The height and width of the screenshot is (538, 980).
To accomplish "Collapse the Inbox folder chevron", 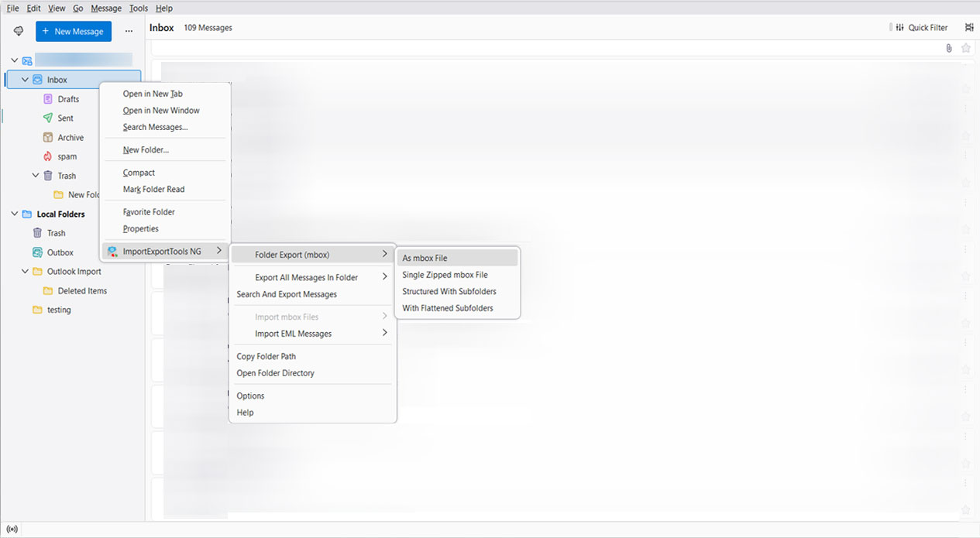I will (x=24, y=79).
